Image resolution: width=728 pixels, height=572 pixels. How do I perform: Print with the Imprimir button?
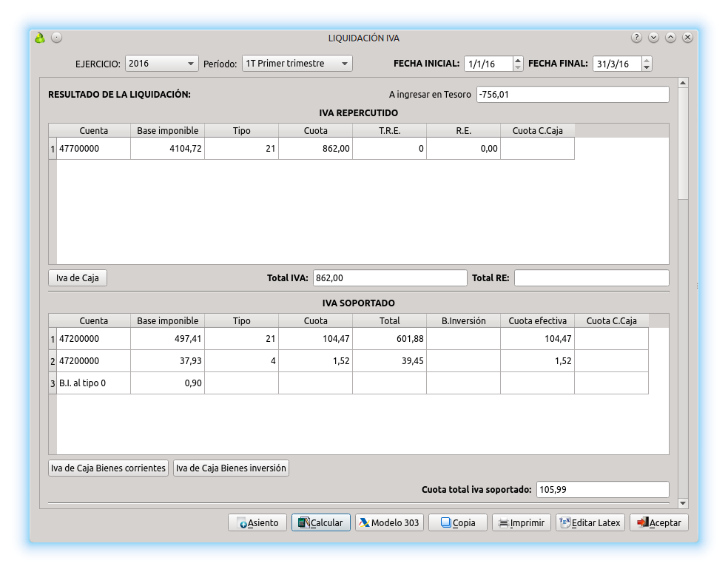tap(521, 522)
